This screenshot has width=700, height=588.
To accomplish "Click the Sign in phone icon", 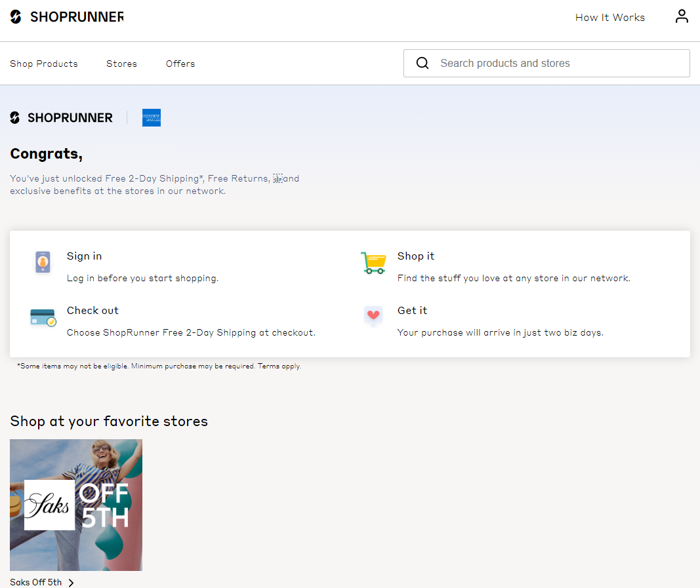I will click(43, 262).
